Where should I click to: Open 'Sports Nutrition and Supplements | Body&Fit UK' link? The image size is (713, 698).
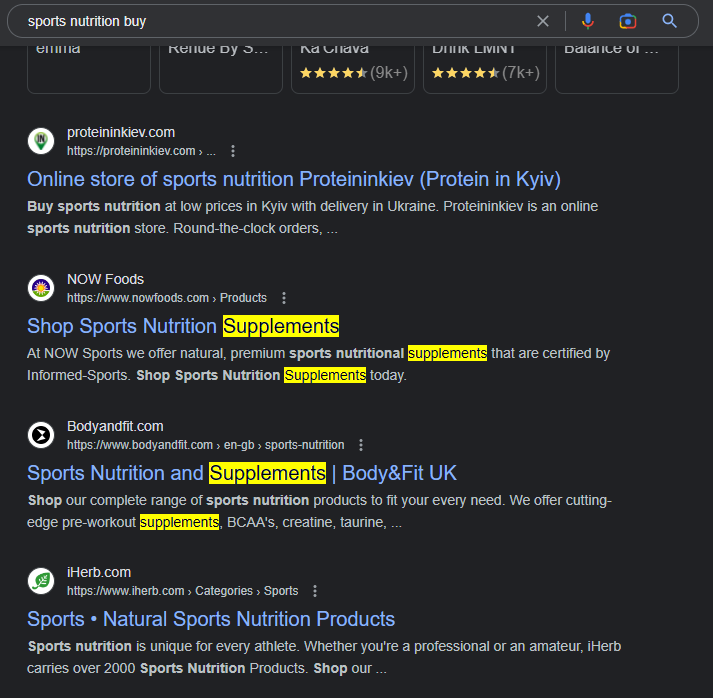pyautogui.click(x=242, y=473)
